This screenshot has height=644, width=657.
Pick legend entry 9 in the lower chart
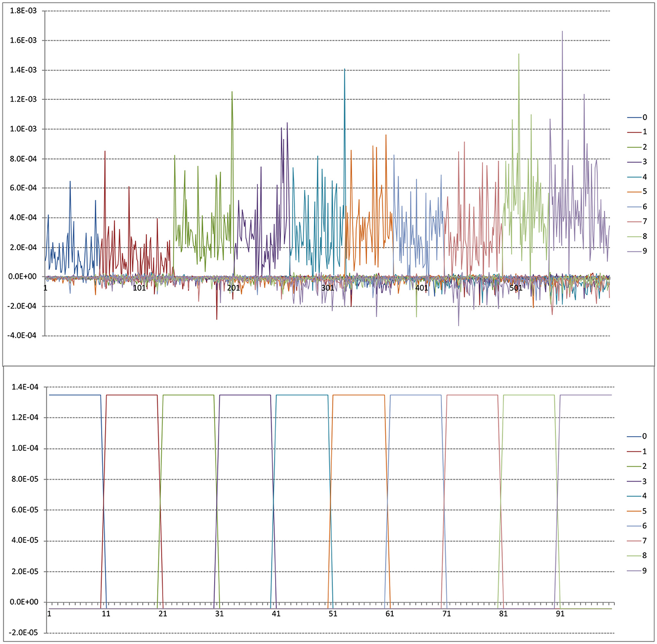click(x=637, y=571)
